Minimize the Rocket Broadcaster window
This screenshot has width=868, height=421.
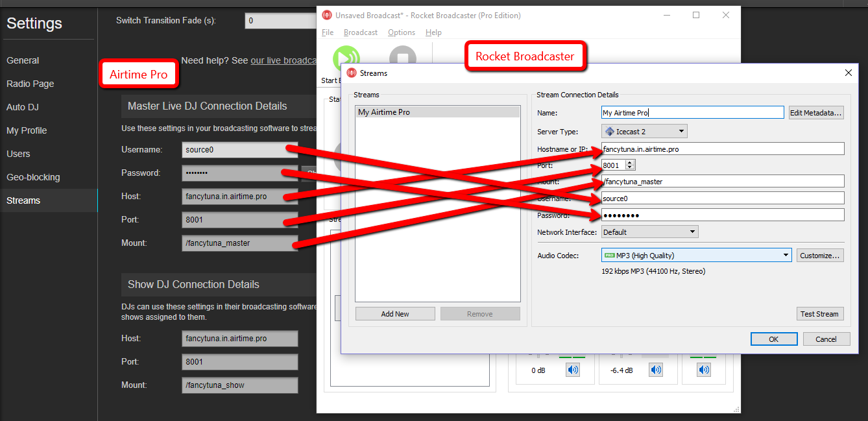click(666, 15)
